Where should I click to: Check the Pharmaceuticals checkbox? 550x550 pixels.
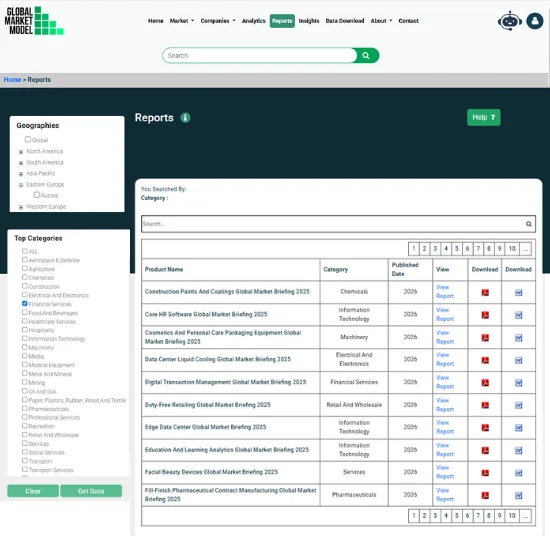[25, 408]
